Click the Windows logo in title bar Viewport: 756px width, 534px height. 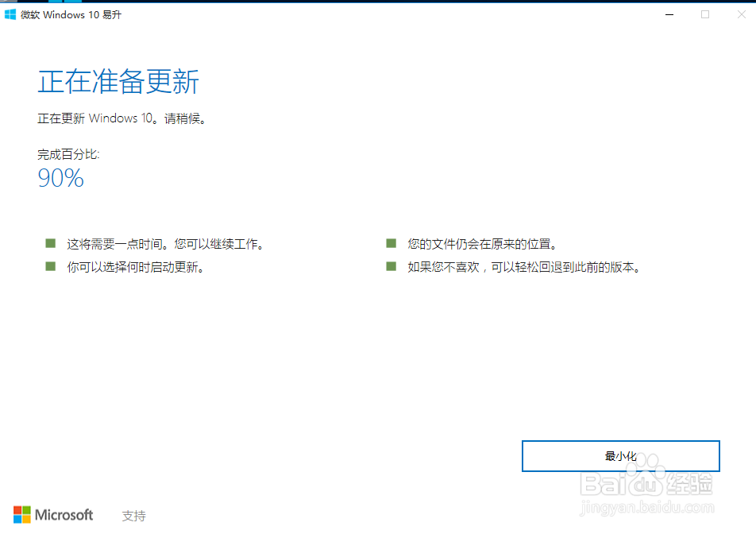tap(10, 14)
